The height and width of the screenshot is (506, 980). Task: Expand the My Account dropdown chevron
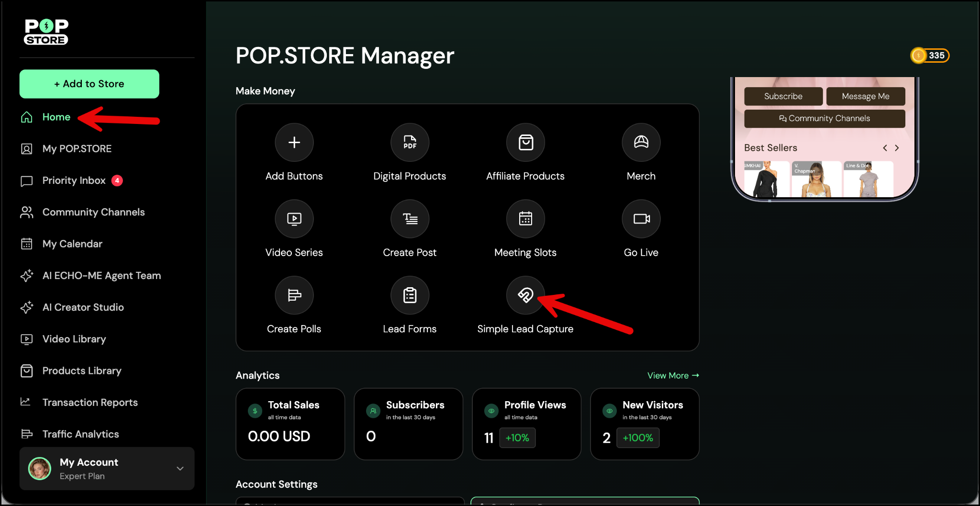[x=180, y=469]
